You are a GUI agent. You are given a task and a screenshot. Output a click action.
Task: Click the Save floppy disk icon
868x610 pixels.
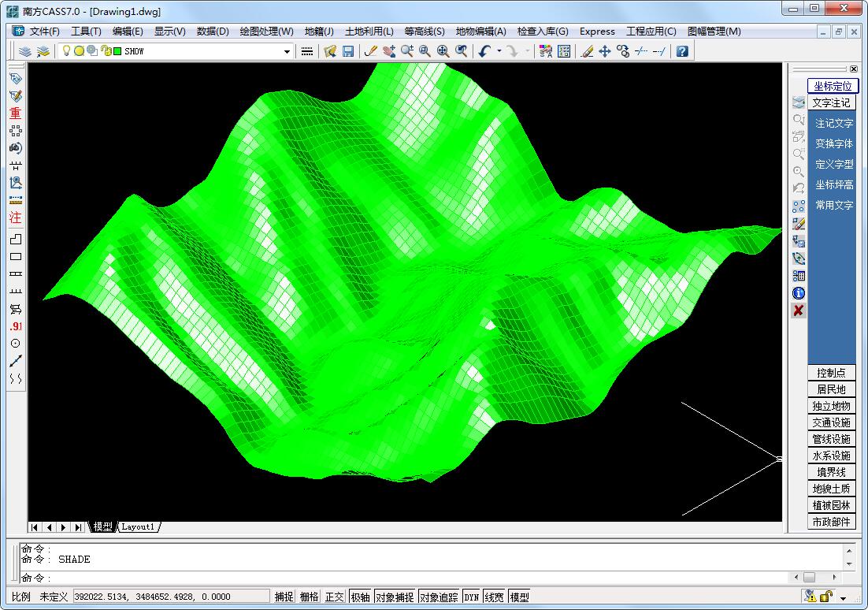[x=347, y=51]
